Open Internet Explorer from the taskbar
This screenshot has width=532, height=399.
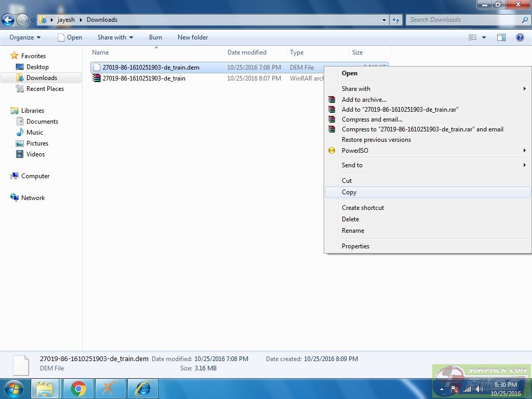click(142, 389)
